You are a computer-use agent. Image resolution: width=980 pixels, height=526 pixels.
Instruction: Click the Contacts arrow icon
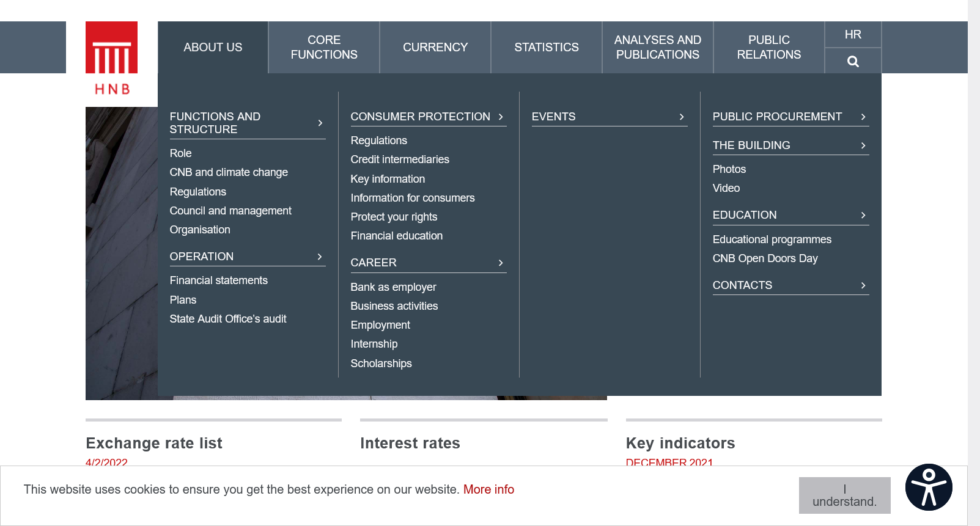tap(863, 285)
